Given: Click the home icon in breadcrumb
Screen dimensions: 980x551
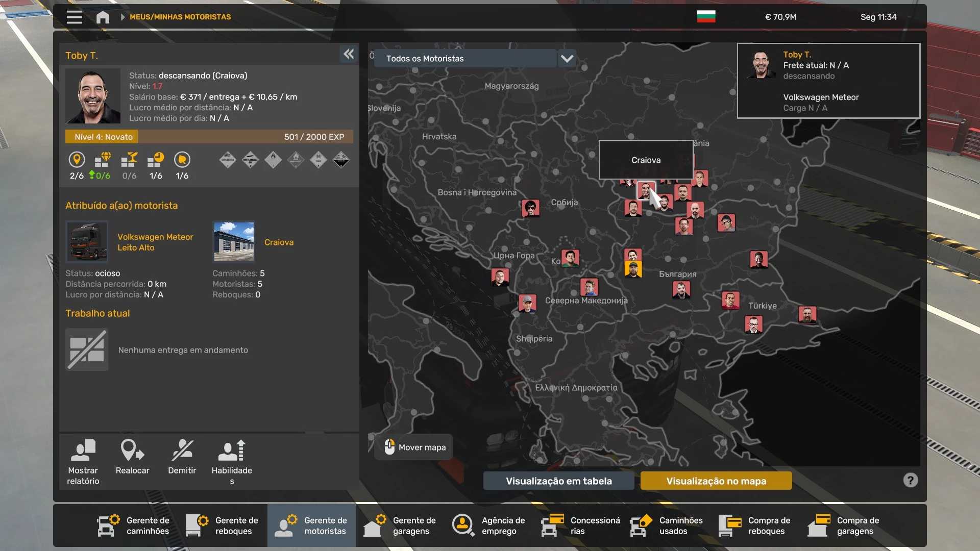Looking at the screenshot, I should coord(103,17).
